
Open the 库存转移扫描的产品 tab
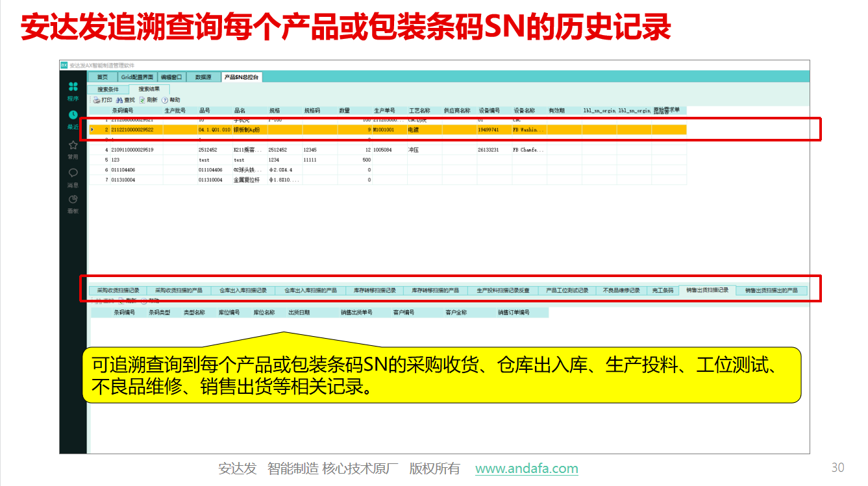click(435, 290)
